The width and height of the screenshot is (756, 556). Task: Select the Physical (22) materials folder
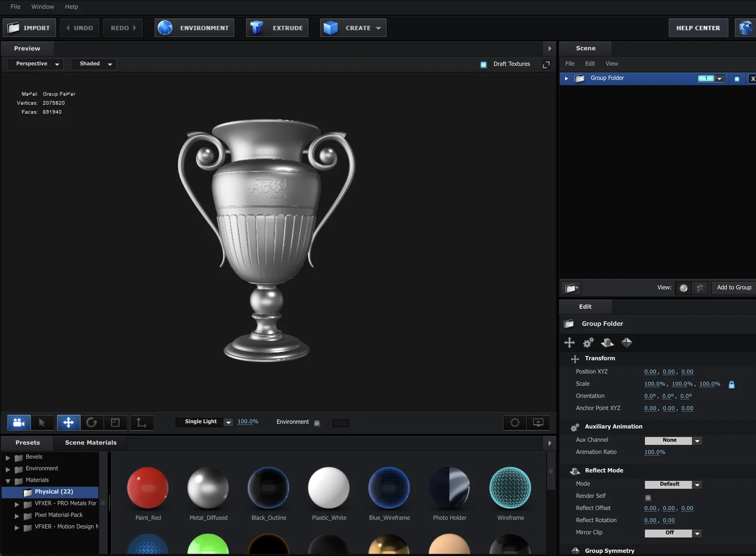pyautogui.click(x=50, y=492)
